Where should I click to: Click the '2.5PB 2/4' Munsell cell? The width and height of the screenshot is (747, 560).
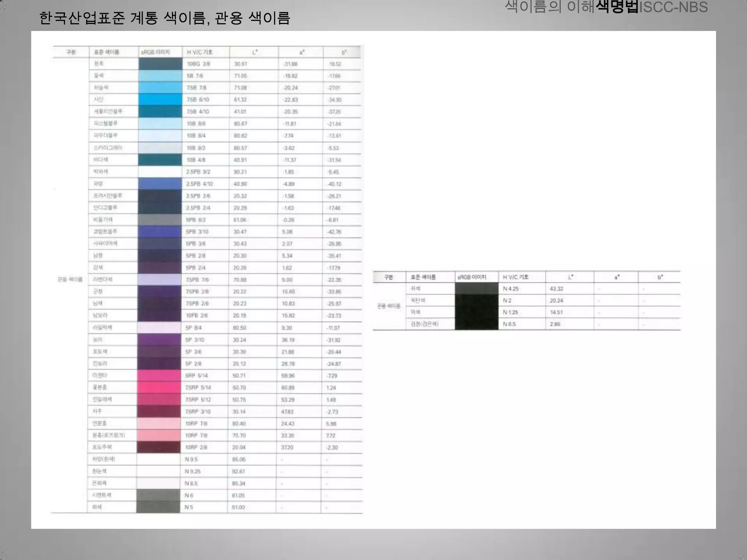point(198,208)
